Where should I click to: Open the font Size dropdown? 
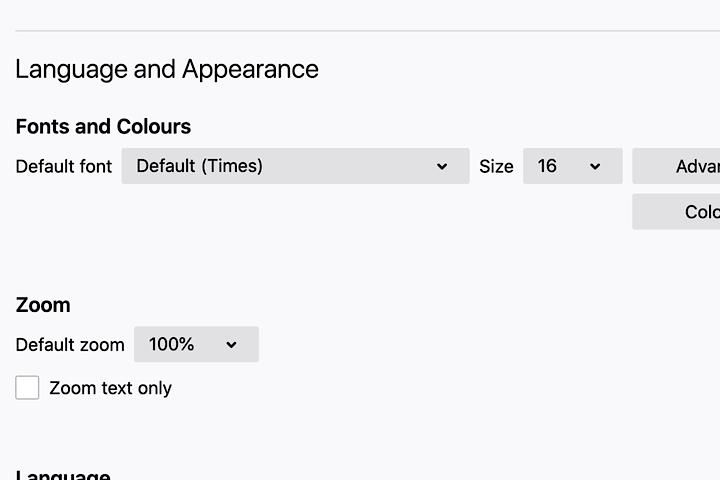pyautogui.click(x=572, y=166)
